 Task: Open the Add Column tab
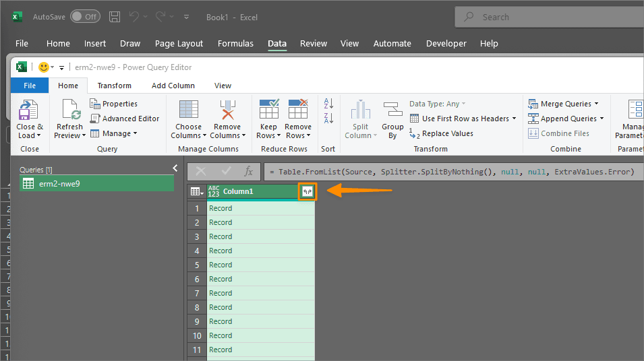173,86
